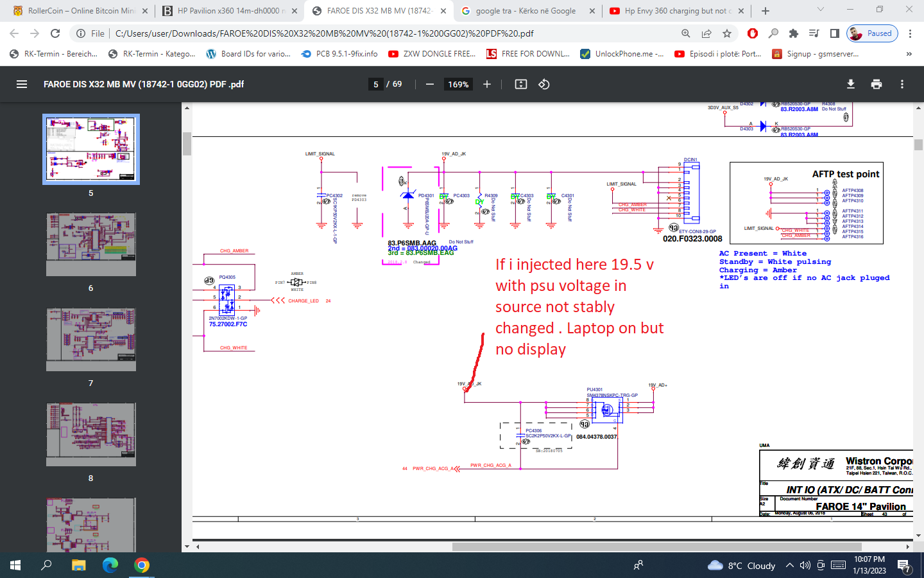924x578 pixels.
Task: Show hidden system tray icons
Action: (x=789, y=565)
